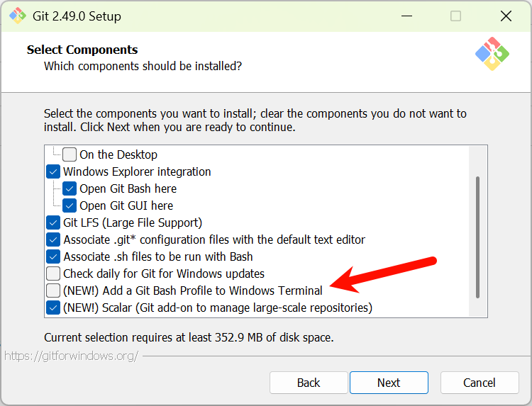
Task: Click the Back button
Action: (309, 383)
